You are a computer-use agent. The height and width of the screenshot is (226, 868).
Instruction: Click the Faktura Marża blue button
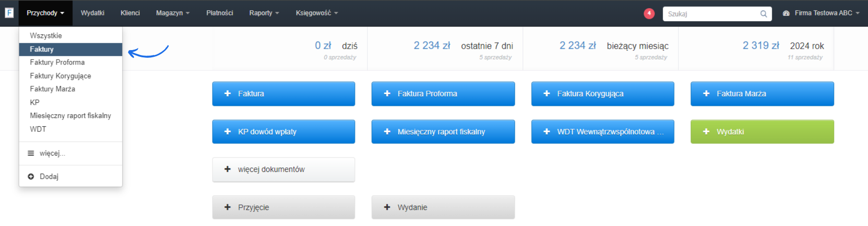coord(762,93)
